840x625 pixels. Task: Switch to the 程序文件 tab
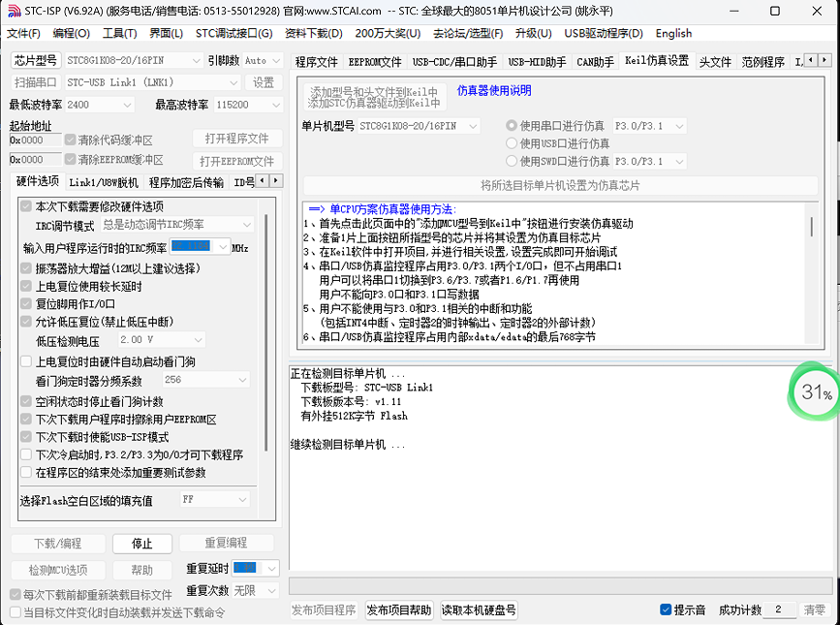(316, 62)
